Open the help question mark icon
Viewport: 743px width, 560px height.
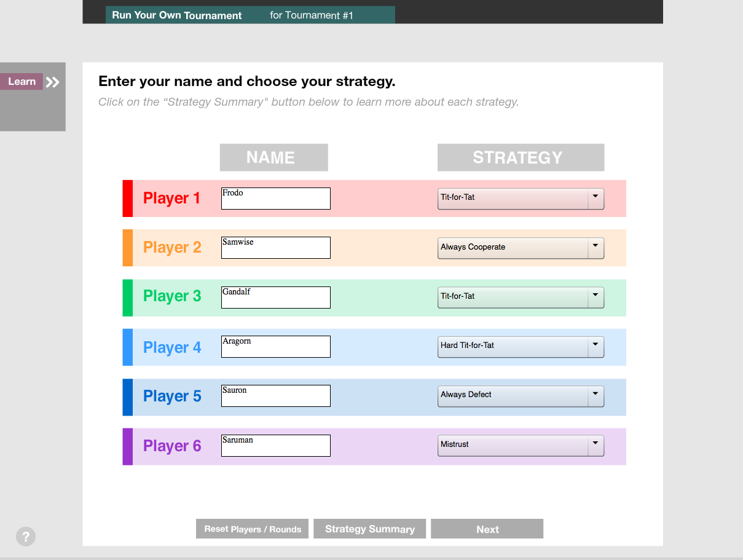point(26,537)
